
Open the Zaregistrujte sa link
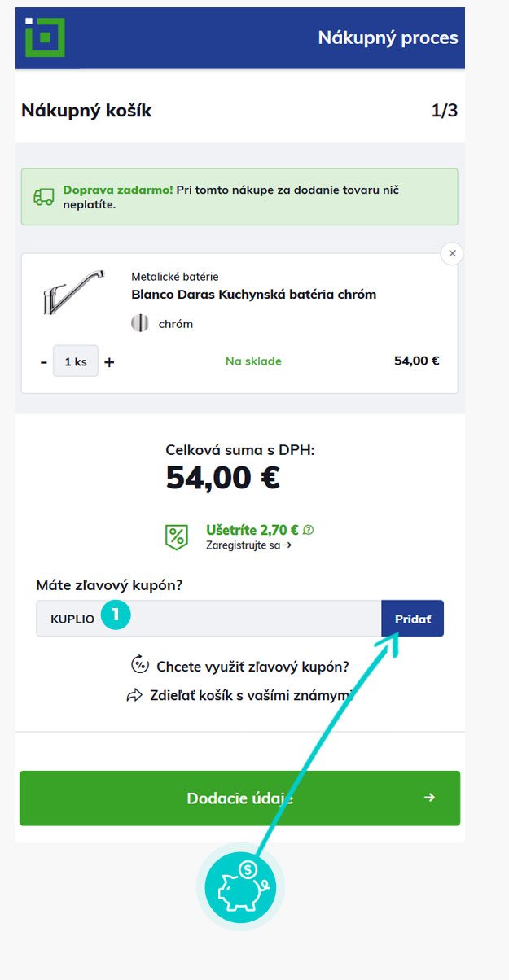[x=248, y=545]
